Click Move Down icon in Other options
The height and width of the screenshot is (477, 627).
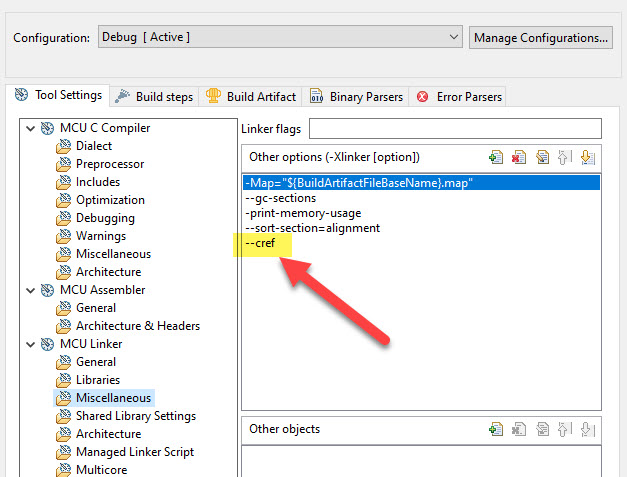pyautogui.click(x=587, y=157)
